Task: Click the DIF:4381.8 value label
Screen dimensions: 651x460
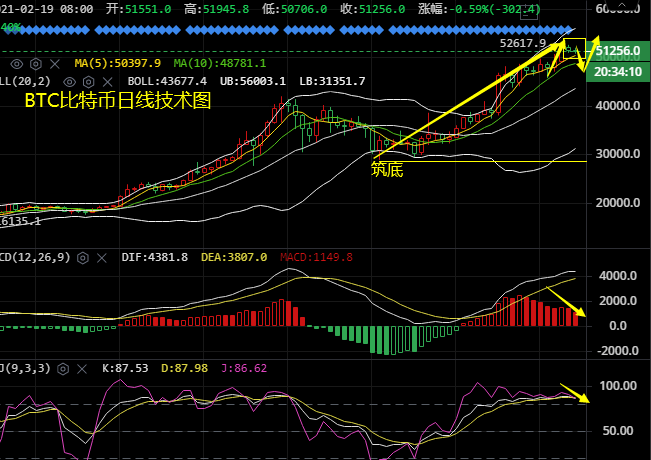Action: (x=154, y=257)
